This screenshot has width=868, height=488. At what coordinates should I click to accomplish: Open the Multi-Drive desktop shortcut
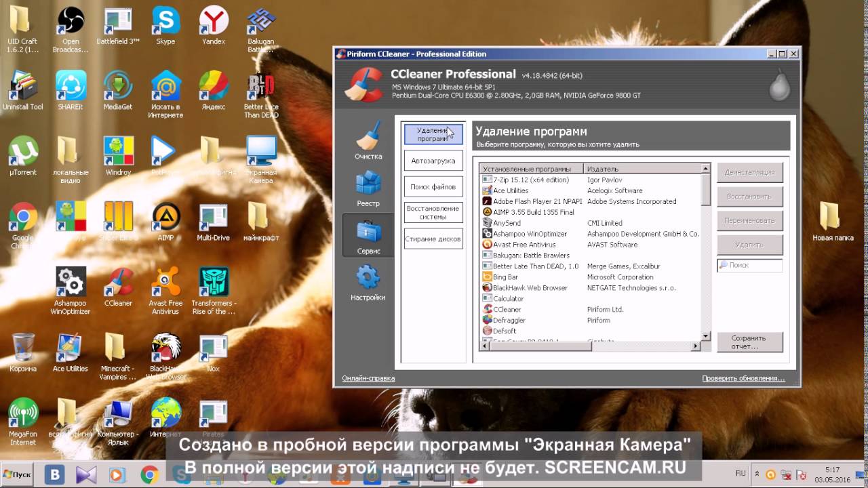pos(213,222)
